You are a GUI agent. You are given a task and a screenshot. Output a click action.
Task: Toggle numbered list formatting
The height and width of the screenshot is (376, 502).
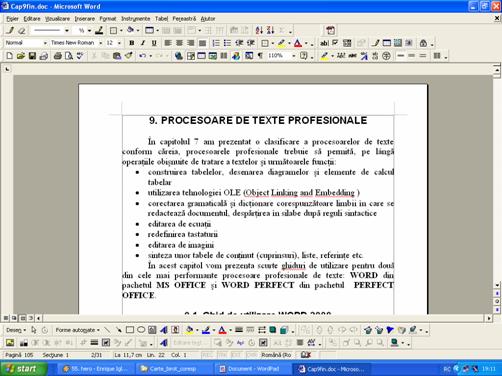pos(216,43)
